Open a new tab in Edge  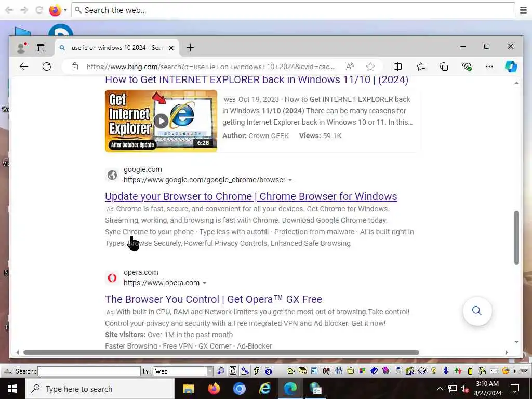click(190, 47)
